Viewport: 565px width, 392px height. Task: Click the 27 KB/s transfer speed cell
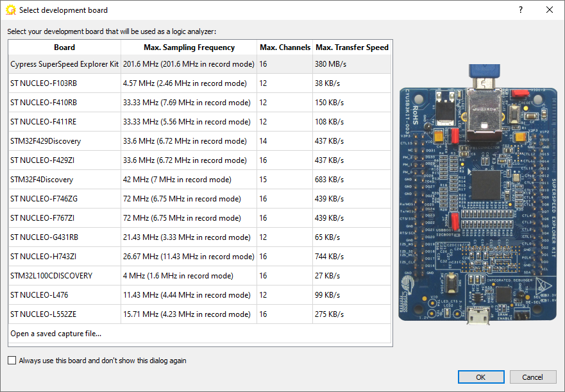pos(351,275)
